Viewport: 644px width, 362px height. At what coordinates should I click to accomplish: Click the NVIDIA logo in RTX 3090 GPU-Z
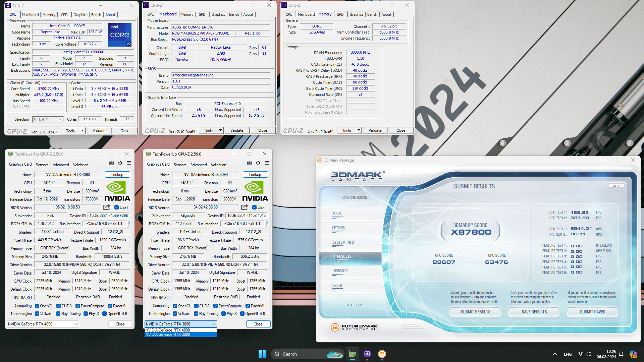(255, 191)
